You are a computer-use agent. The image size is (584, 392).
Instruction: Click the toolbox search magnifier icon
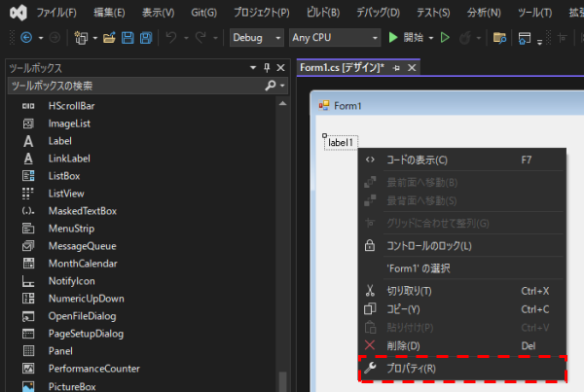(271, 86)
